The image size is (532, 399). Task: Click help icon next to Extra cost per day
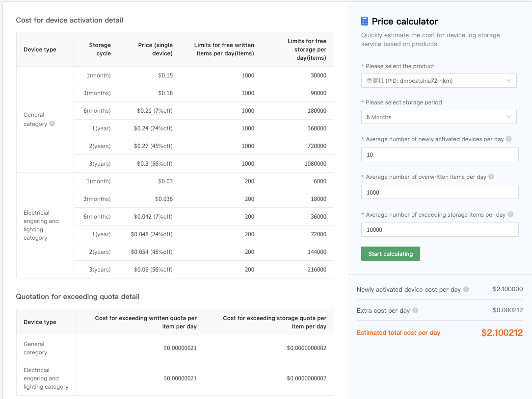coord(415,310)
